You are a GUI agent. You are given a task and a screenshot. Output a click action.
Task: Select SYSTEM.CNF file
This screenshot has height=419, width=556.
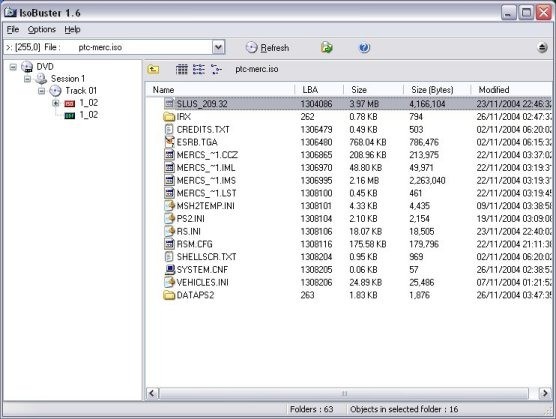pos(202,270)
